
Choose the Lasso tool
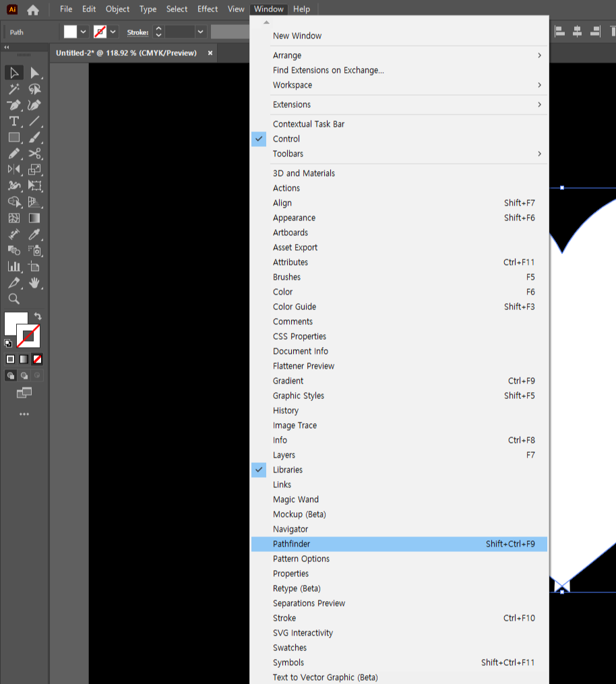pyautogui.click(x=34, y=89)
